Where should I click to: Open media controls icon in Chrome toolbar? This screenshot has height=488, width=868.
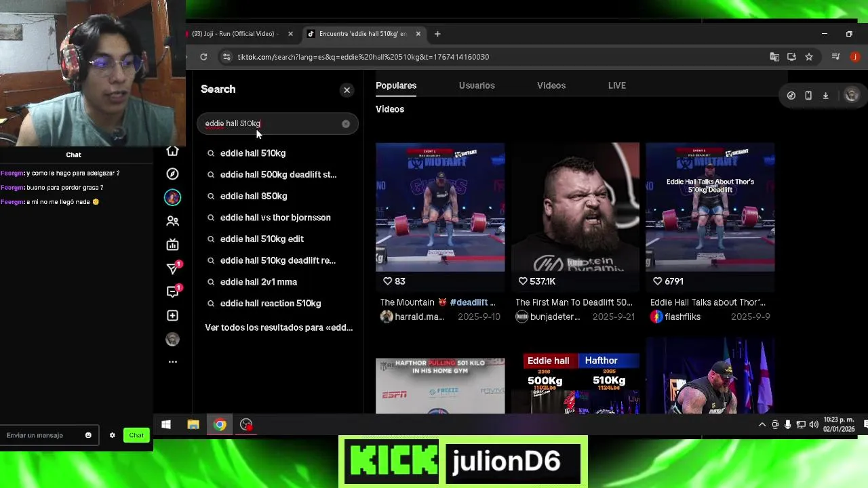click(836, 57)
